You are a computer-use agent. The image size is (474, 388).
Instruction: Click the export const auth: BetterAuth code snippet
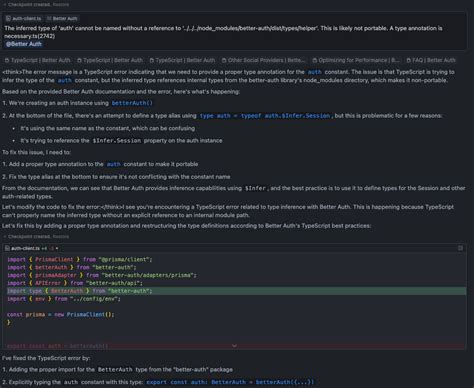click(x=230, y=382)
